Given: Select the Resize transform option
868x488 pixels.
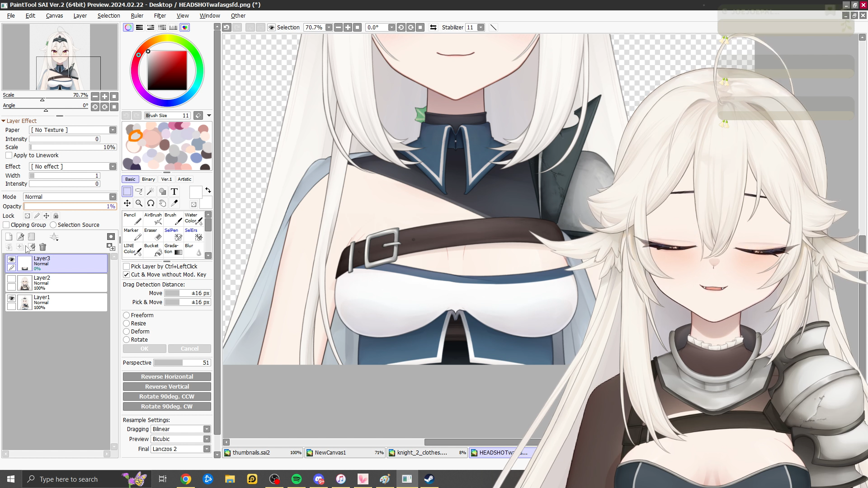Looking at the screenshot, I should [127, 324].
